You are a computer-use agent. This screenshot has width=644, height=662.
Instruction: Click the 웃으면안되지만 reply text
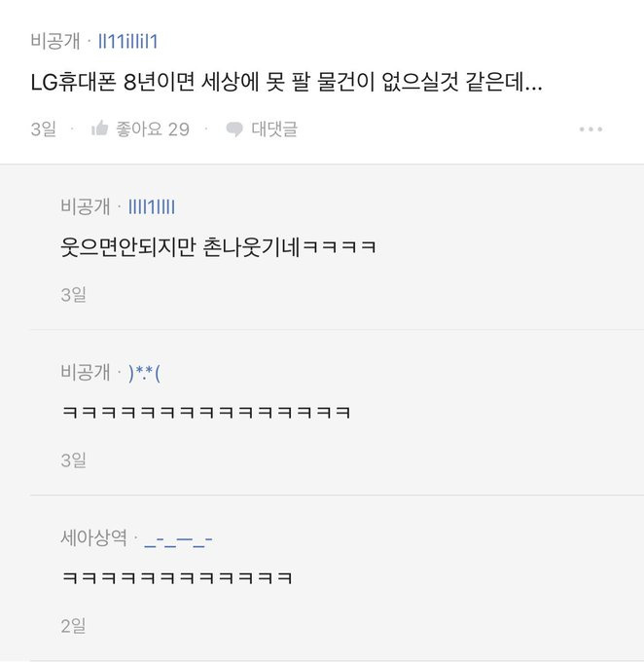pos(218,248)
